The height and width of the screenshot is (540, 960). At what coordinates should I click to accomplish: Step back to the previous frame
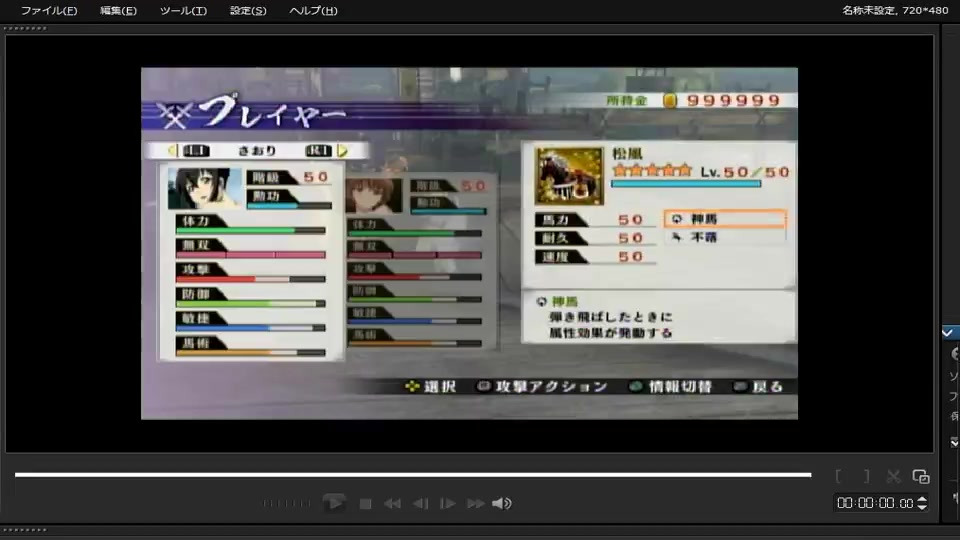pyautogui.click(x=421, y=503)
